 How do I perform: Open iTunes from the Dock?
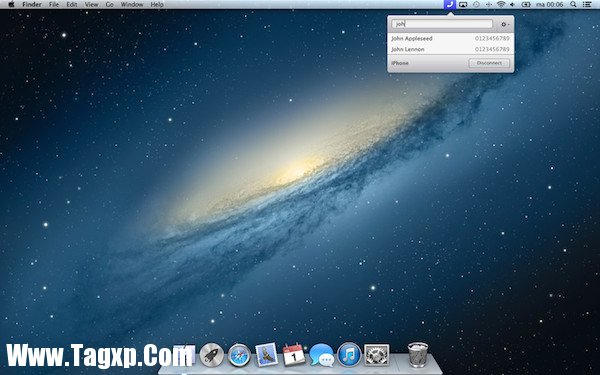click(349, 355)
